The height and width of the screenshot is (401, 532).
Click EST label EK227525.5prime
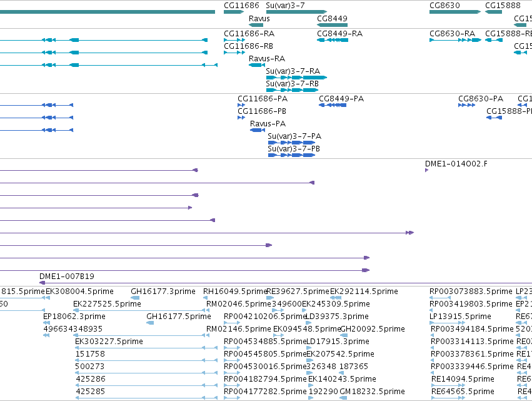point(107,304)
